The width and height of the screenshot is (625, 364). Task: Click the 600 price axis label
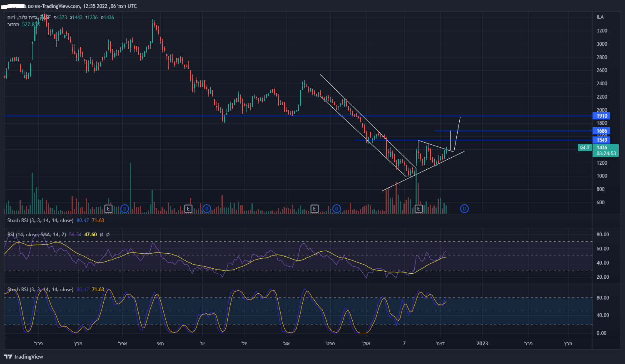pyautogui.click(x=600, y=203)
